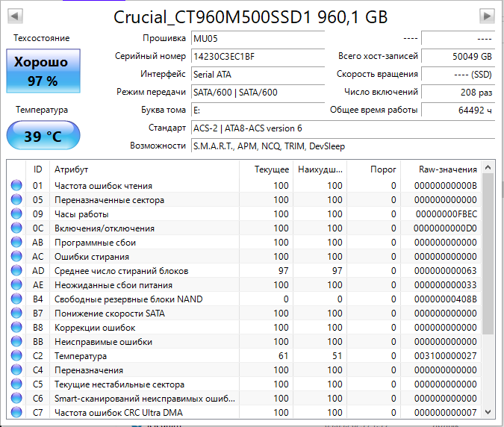The image size is (504, 427).
Task: Click the status orb for attribute B4
Action: 16,299
